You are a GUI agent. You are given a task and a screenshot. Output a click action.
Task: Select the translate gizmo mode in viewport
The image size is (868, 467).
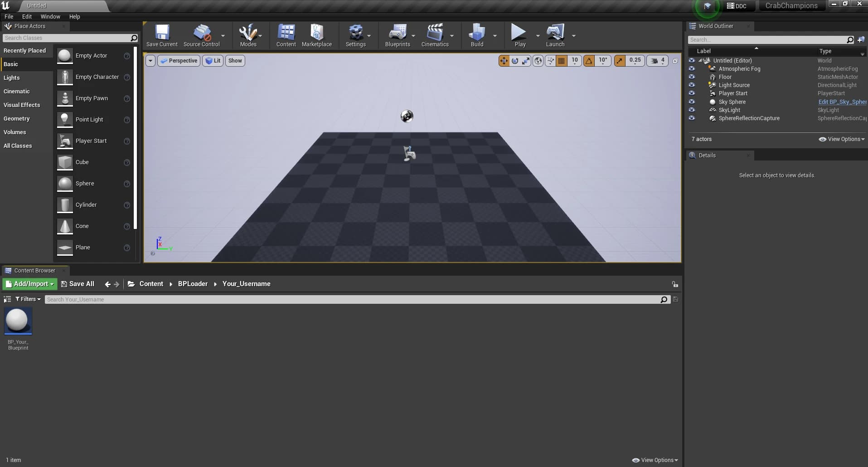click(x=504, y=61)
